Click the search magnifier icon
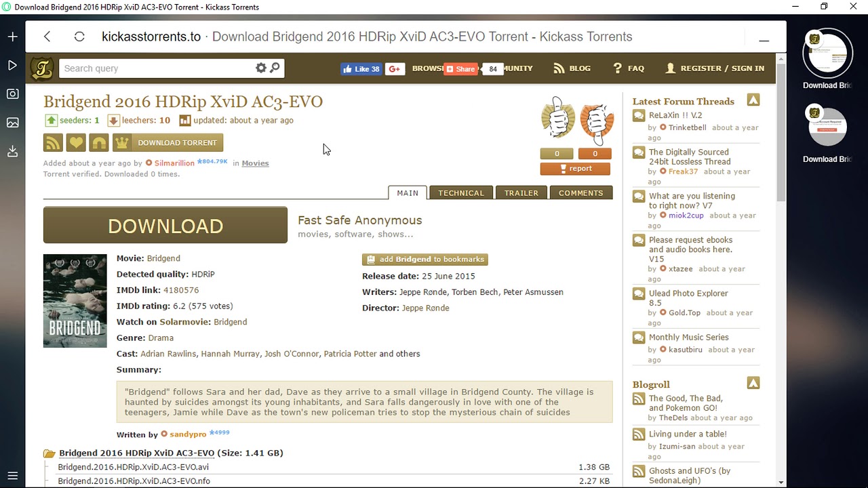 [x=275, y=68]
